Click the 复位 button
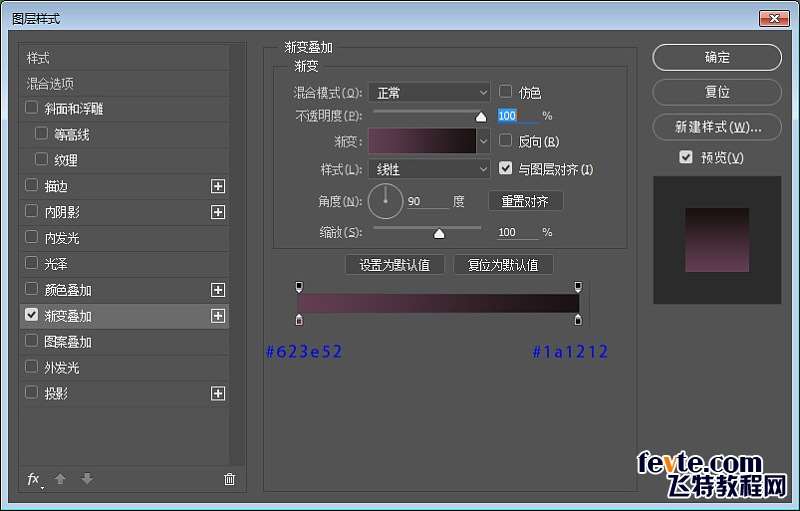This screenshot has height=511, width=800. pos(717,92)
